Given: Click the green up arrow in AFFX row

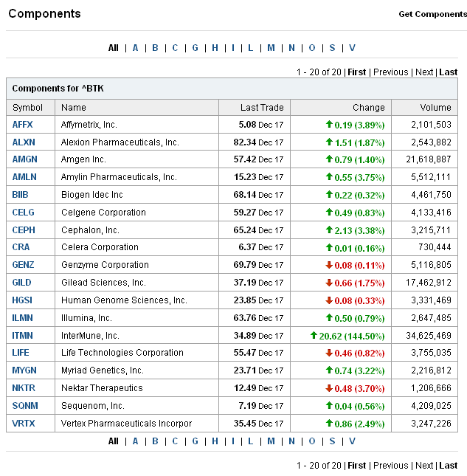Looking at the screenshot, I should (x=329, y=124).
